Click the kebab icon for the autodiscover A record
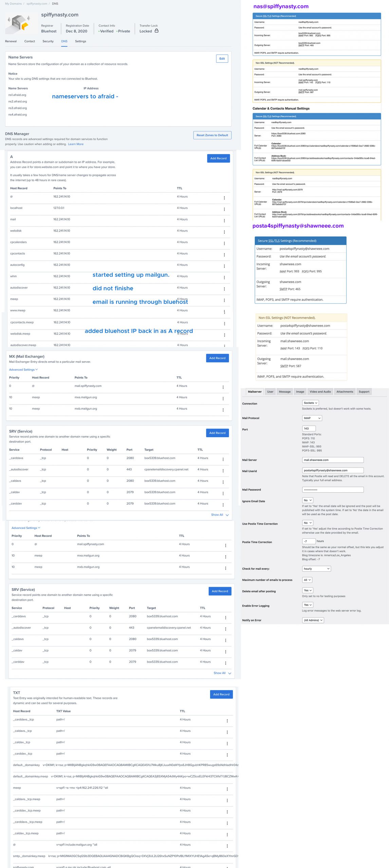The height and width of the screenshot is (868, 389). 224,289
